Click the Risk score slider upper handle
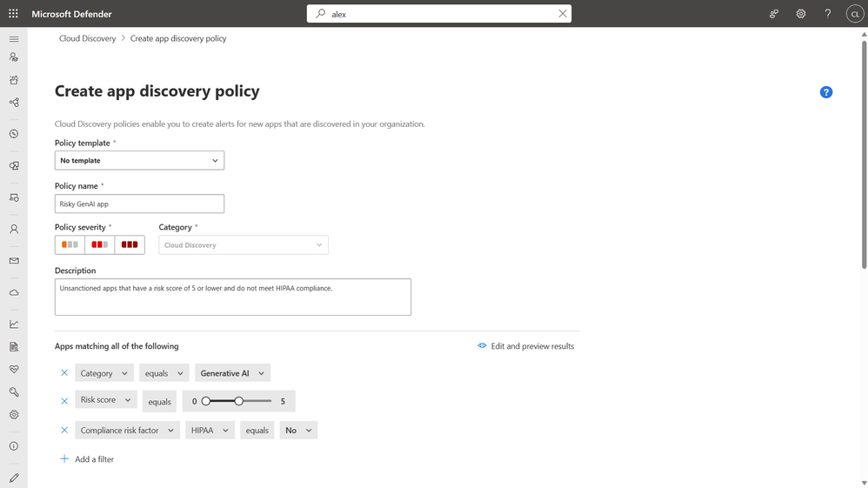 [x=239, y=401]
